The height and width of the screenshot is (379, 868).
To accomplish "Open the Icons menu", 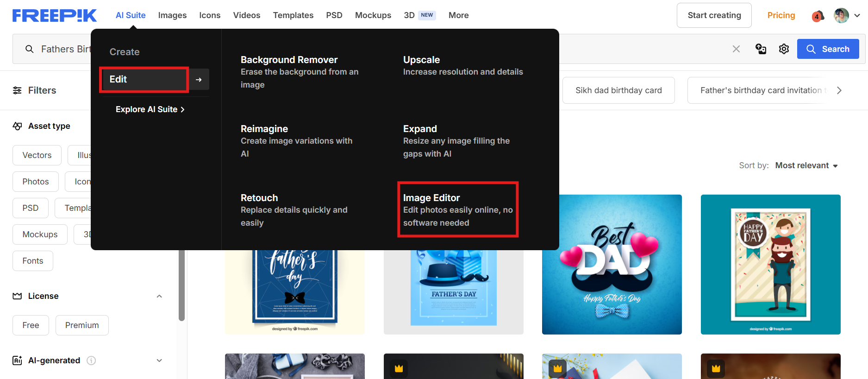I will (210, 15).
